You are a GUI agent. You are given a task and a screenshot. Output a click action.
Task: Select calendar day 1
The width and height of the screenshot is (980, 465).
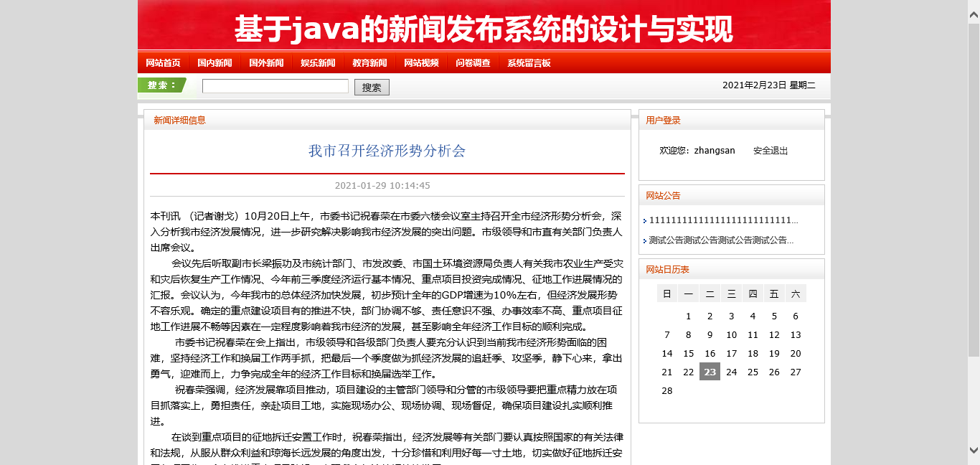point(688,316)
